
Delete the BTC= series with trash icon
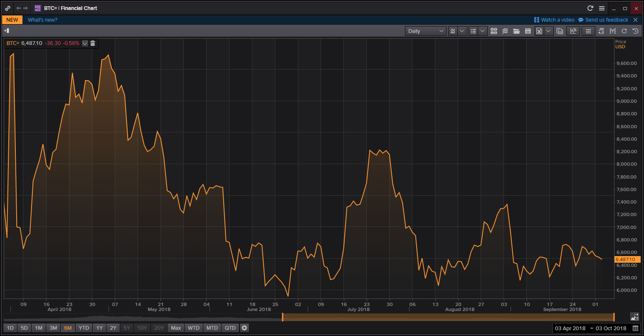pos(93,43)
